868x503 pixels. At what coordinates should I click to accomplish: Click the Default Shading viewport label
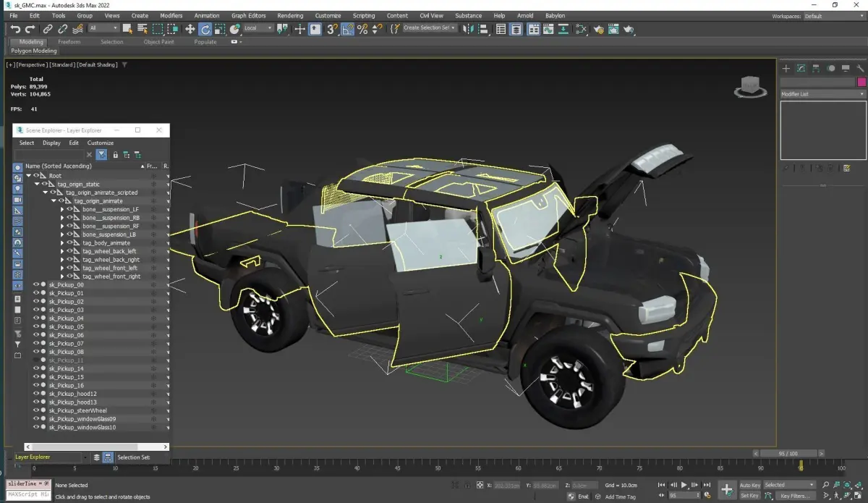point(97,64)
